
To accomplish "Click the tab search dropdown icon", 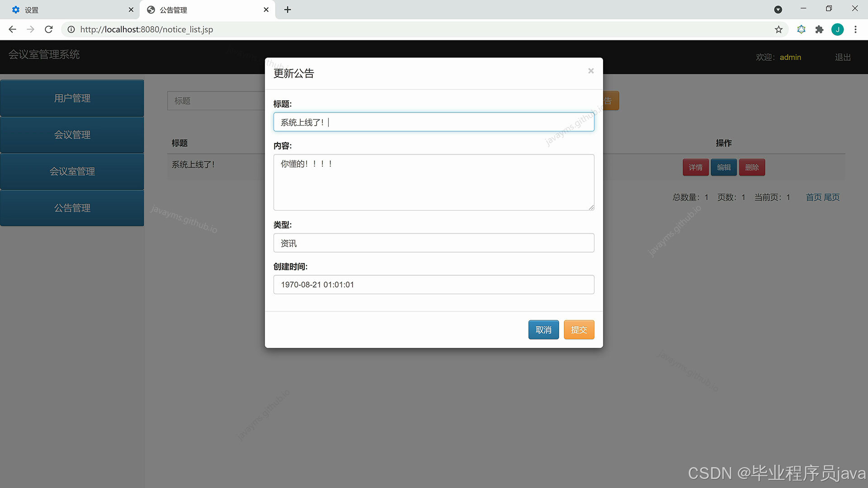I will pos(778,9).
